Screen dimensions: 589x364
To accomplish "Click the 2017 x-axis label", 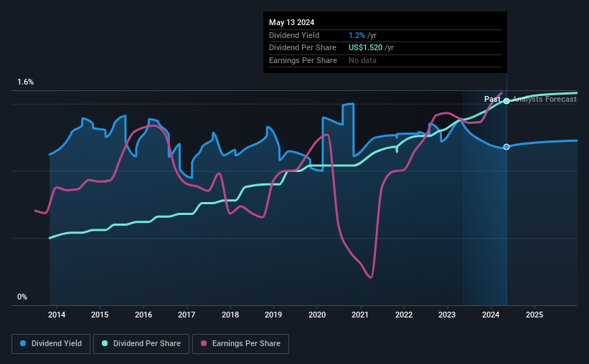I will [187, 315].
